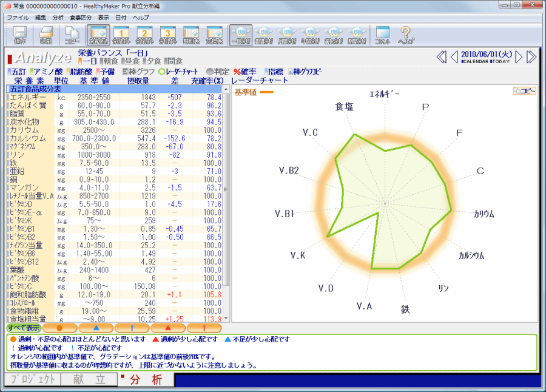Click the 棒グラフコピー button
Screen dimensions: 546x392
[305, 72]
